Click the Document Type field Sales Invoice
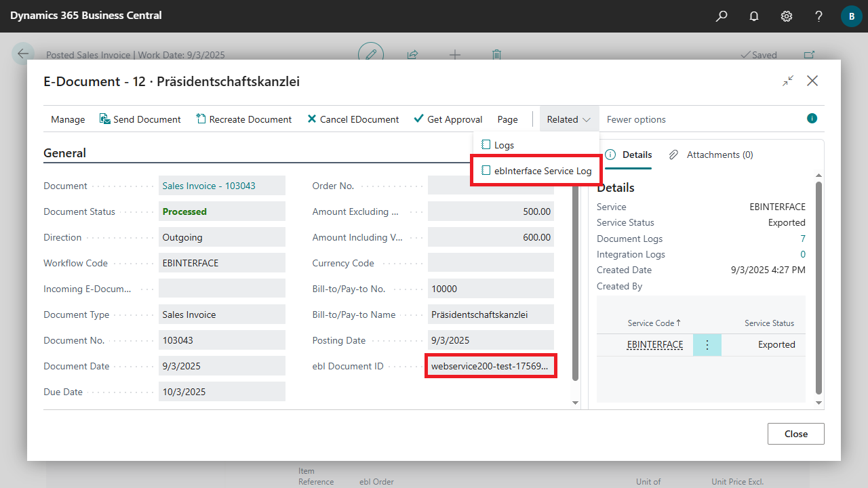The height and width of the screenshot is (488, 868). pyautogui.click(x=222, y=314)
